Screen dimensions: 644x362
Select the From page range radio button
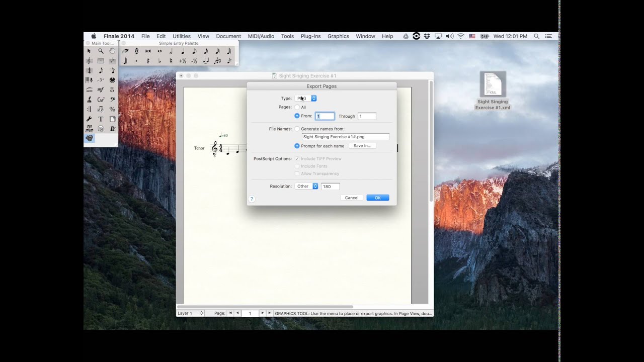297,116
